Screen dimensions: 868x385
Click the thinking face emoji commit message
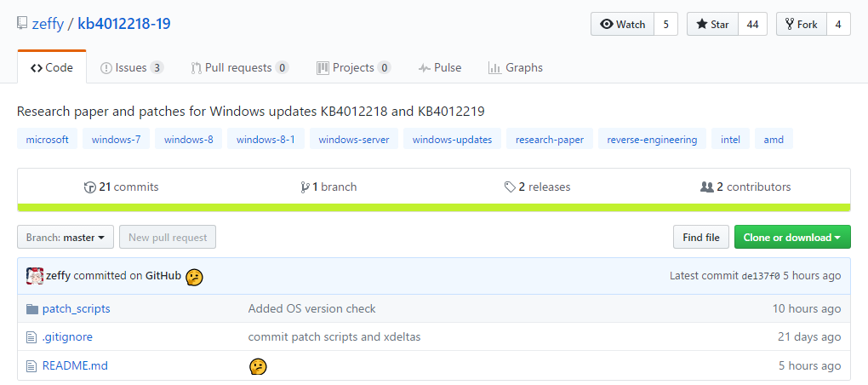pyautogui.click(x=194, y=277)
